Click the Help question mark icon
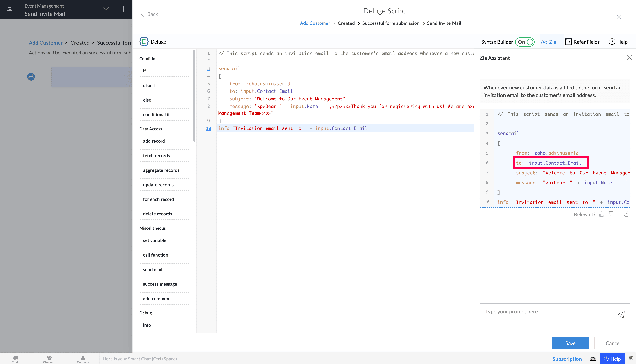 coord(612,42)
